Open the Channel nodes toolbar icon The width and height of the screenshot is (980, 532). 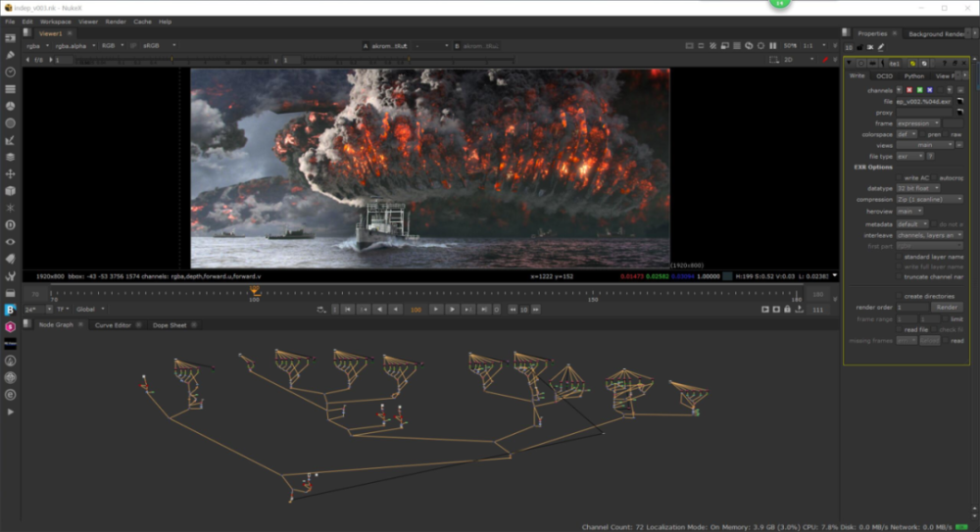10,89
